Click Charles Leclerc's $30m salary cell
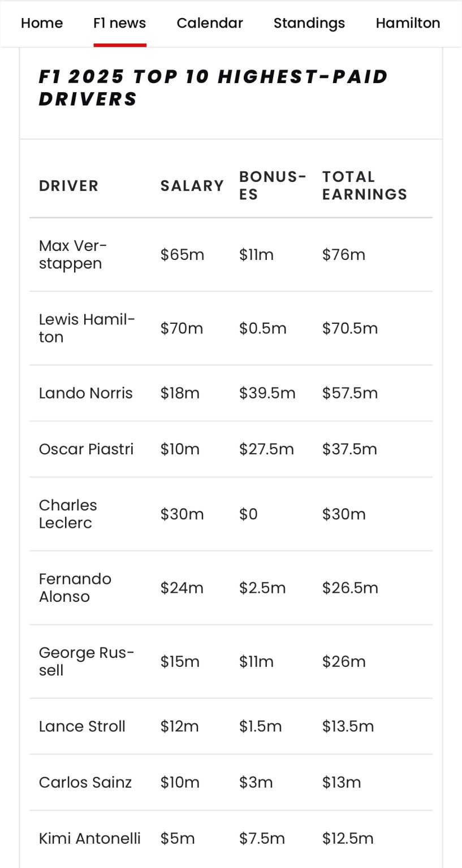Screen dimensions: 462x868 [182, 514]
